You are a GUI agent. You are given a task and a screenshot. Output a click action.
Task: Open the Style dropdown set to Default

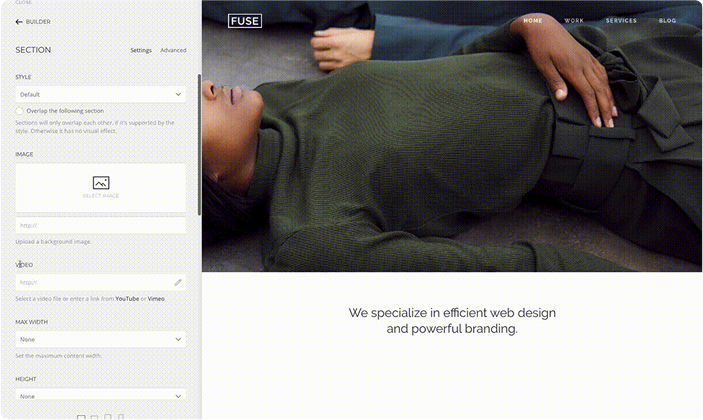click(100, 94)
